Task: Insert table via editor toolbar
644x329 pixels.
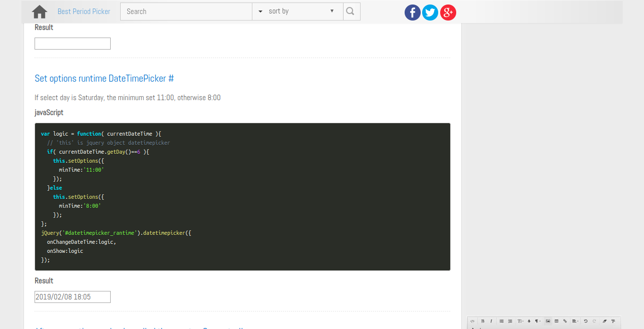Action: click(x=556, y=321)
